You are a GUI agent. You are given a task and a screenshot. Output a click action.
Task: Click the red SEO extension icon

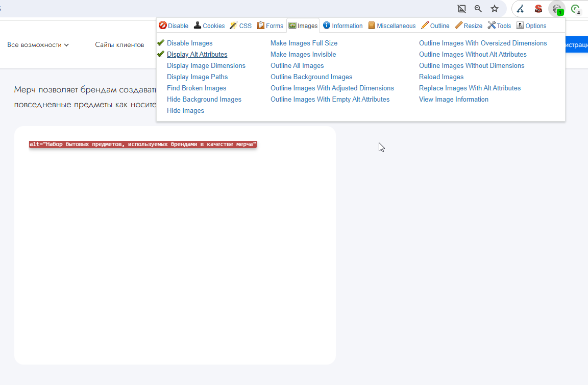pyautogui.click(x=538, y=9)
